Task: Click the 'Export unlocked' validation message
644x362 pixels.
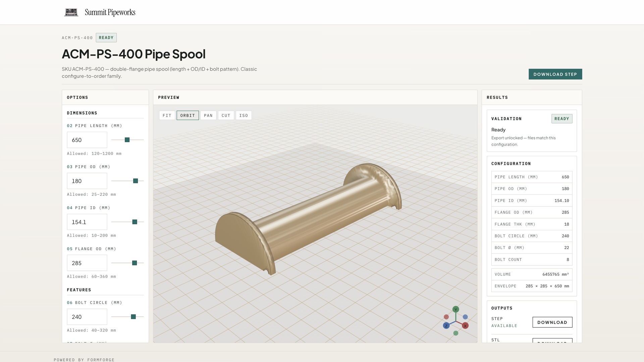Action: (523, 141)
